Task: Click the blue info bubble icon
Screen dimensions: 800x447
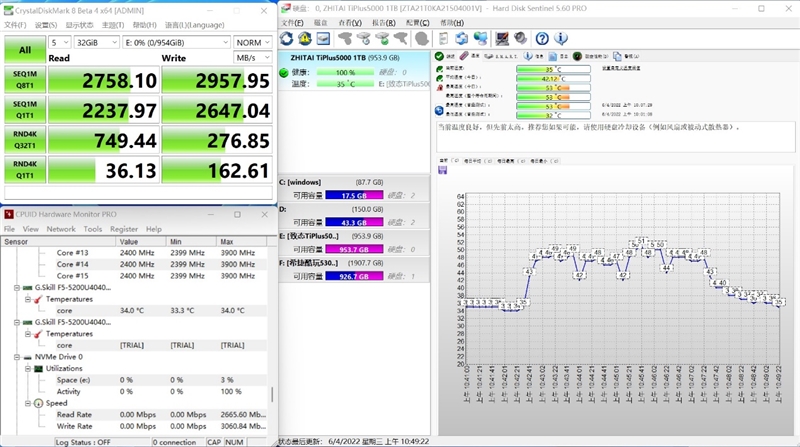Action: coord(561,39)
